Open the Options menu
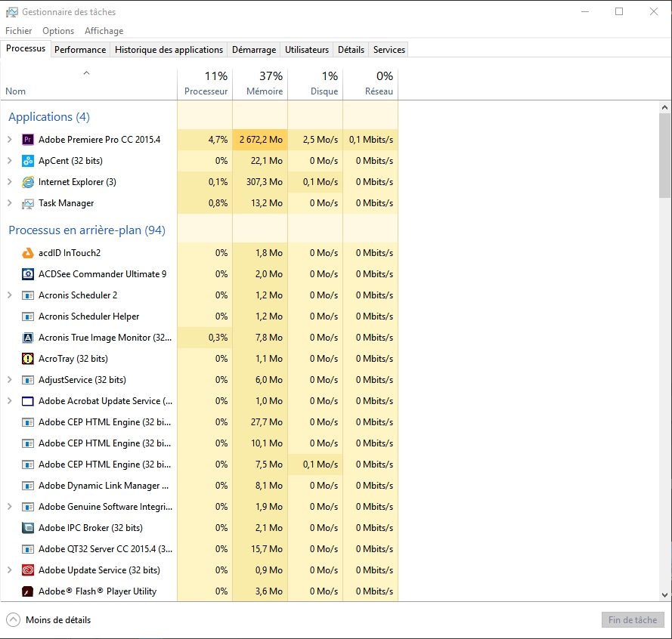This screenshot has width=672, height=639. tap(58, 31)
